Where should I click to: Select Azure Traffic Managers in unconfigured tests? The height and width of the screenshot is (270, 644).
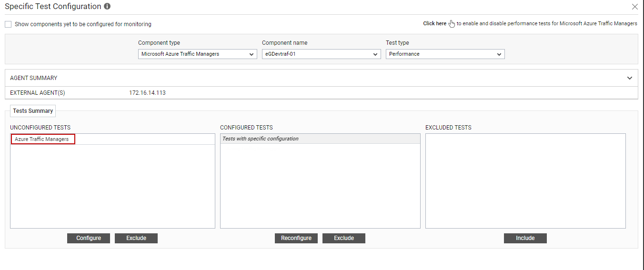click(x=42, y=139)
